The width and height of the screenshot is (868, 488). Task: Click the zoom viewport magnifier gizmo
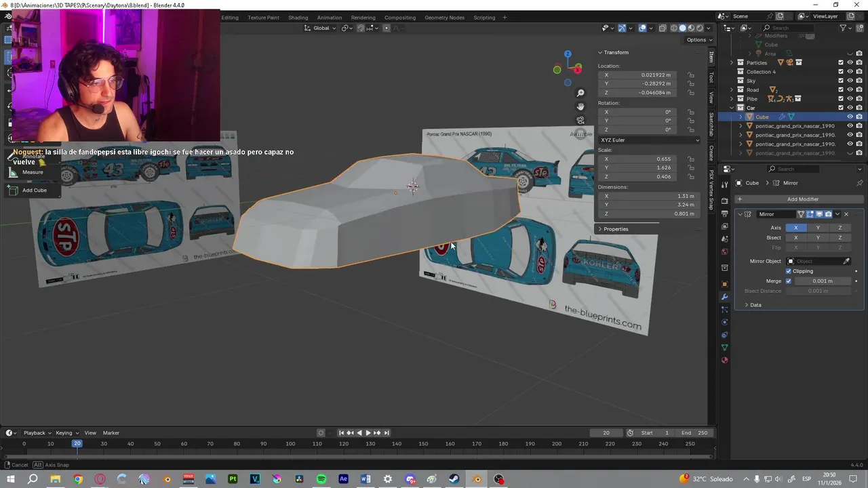(580, 93)
